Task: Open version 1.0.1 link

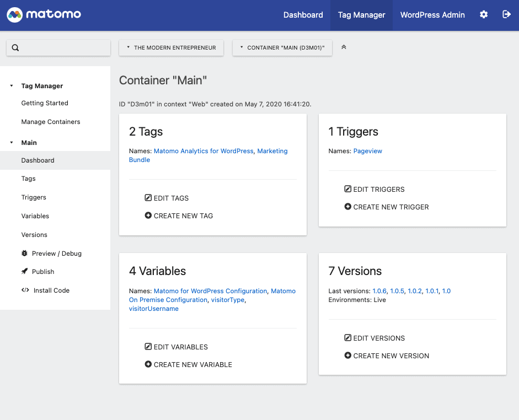Action: coord(432,291)
